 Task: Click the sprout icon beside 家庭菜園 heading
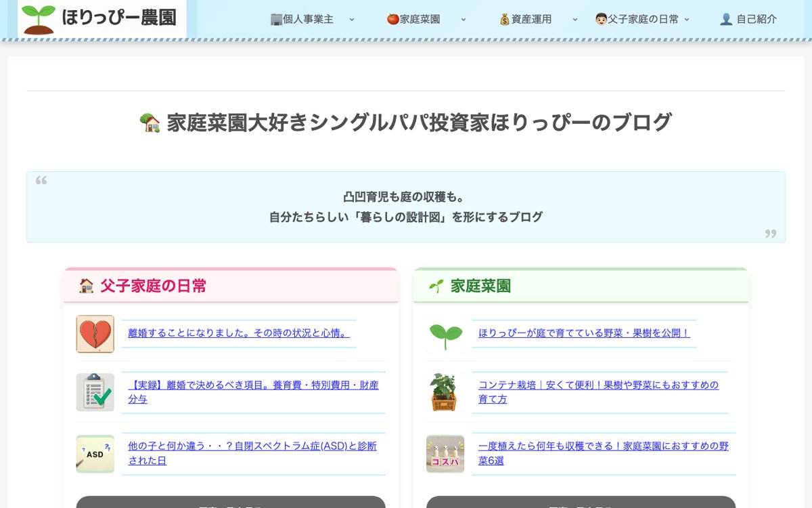436,286
